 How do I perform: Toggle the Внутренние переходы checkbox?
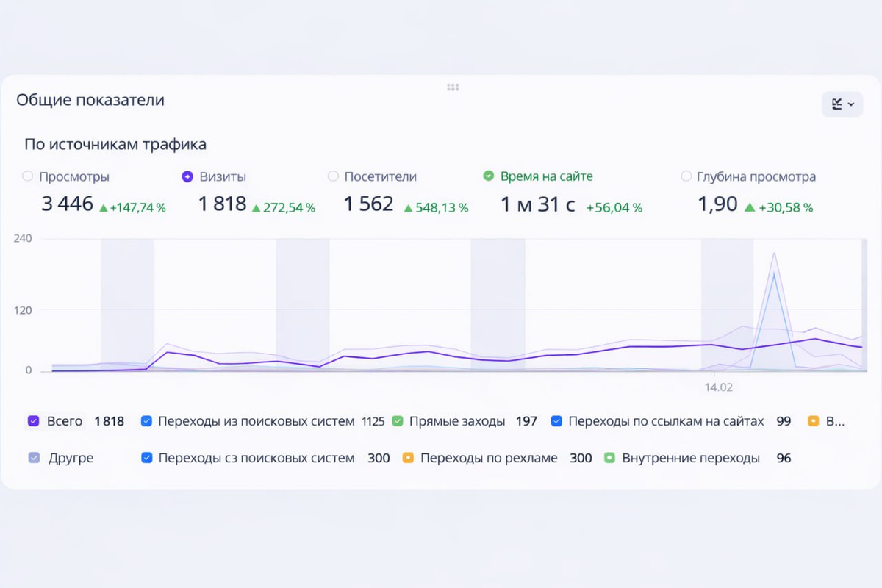pyautogui.click(x=609, y=458)
